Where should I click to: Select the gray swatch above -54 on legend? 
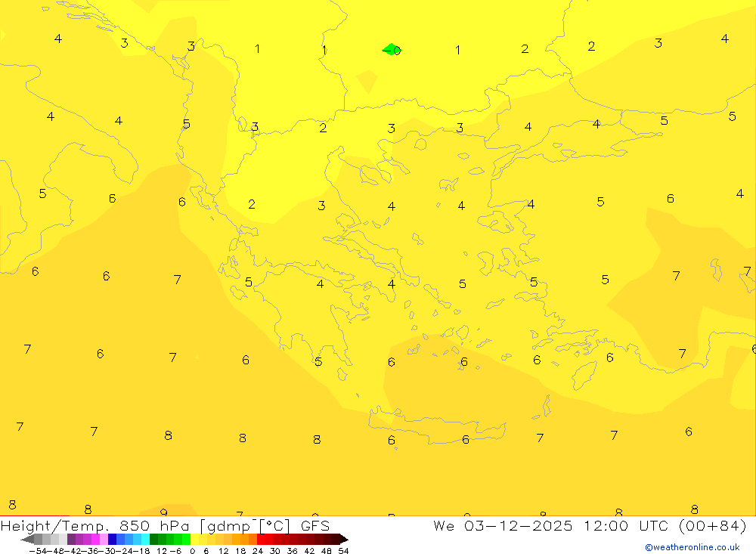click(38, 539)
